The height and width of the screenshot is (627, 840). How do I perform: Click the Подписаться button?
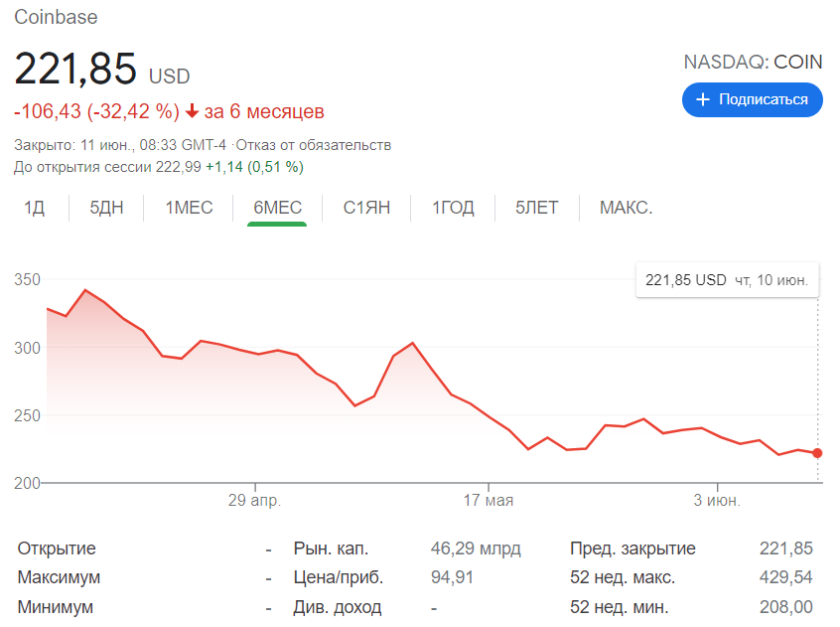[752, 99]
